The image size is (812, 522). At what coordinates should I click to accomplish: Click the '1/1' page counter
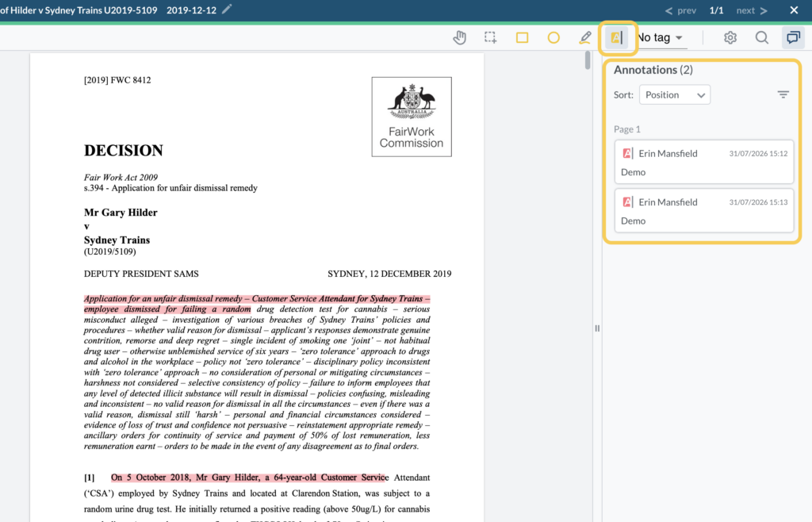(x=716, y=10)
